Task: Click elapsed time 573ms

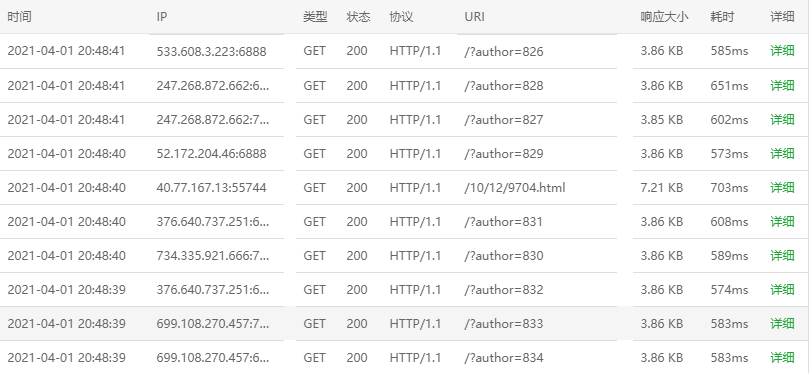Action: [729, 153]
